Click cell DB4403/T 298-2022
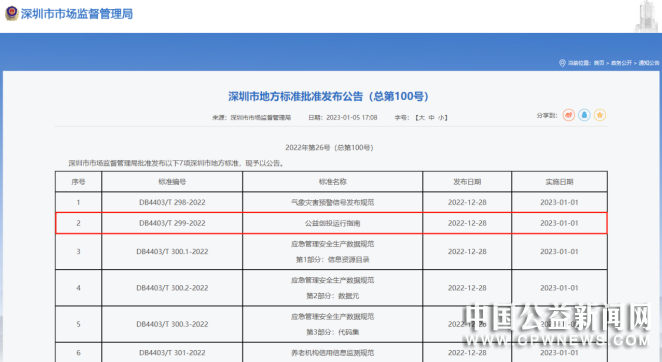662x362 pixels. tap(172, 202)
